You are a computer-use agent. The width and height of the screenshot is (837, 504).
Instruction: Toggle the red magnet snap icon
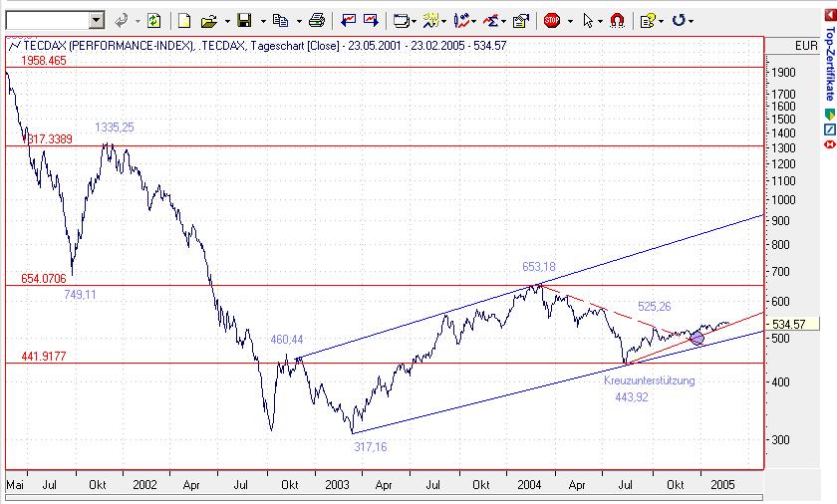click(x=617, y=21)
